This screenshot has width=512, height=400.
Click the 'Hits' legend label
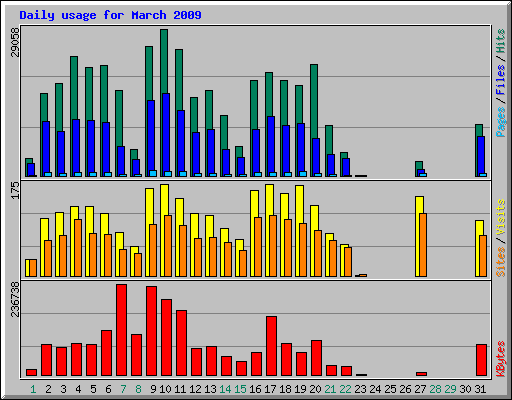(501, 41)
